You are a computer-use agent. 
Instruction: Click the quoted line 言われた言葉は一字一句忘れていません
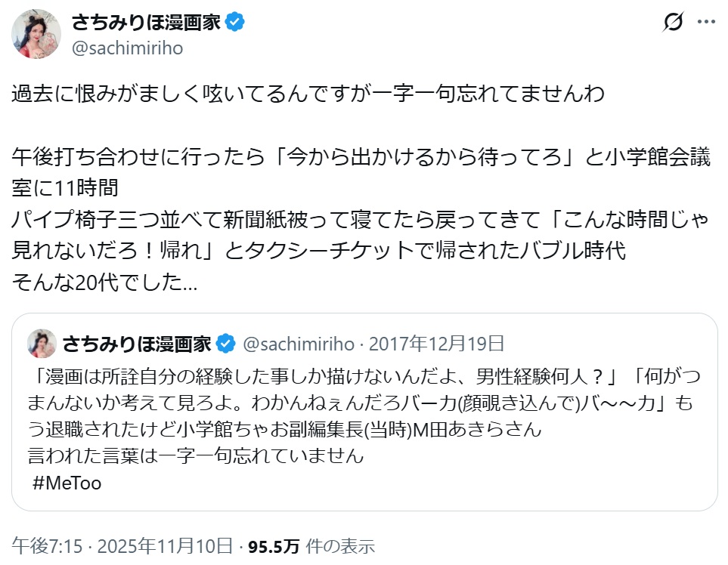click(196, 455)
